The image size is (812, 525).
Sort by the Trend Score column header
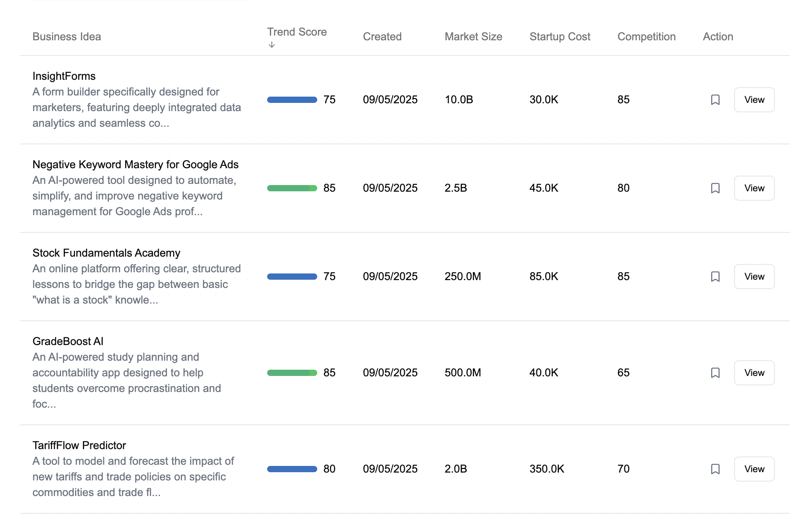(297, 32)
